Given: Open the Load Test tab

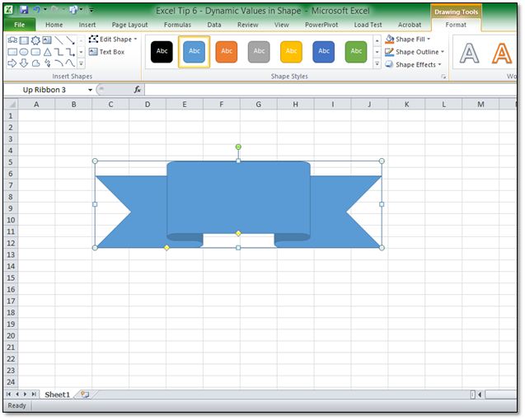Looking at the screenshot, I should [368, 25].
